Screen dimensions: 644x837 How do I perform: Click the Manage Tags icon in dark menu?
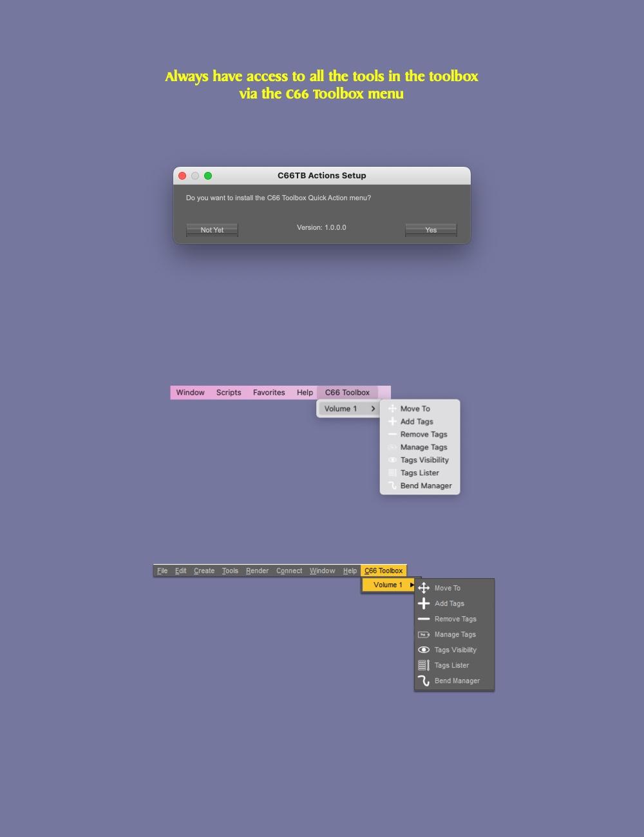tap(424, 634)
